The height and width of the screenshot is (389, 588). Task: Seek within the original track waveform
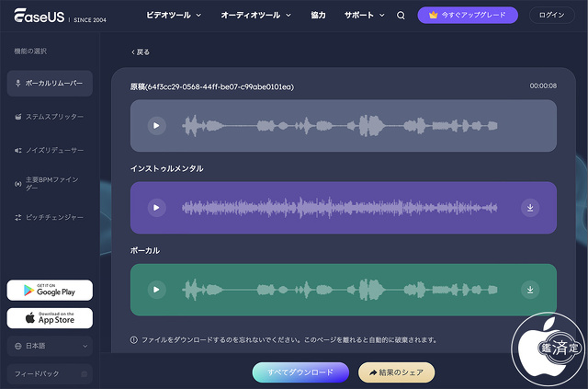340,125
